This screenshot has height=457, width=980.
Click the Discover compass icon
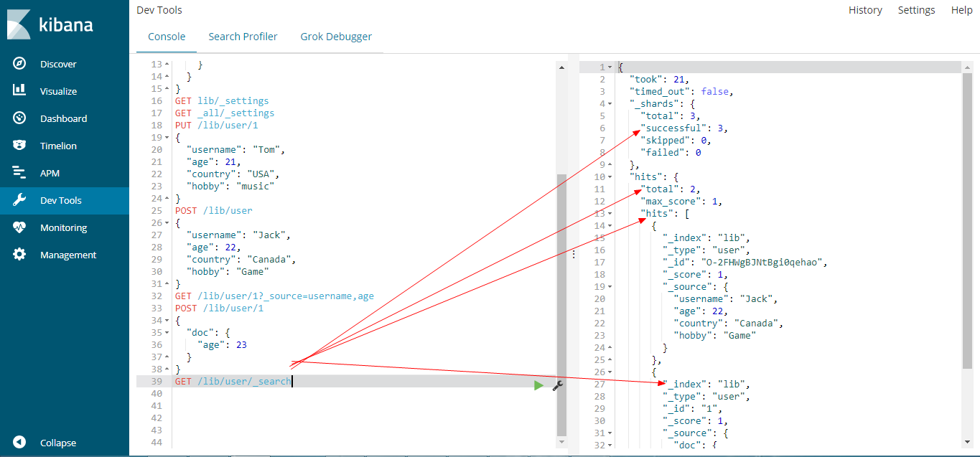(x=19, y=64)
